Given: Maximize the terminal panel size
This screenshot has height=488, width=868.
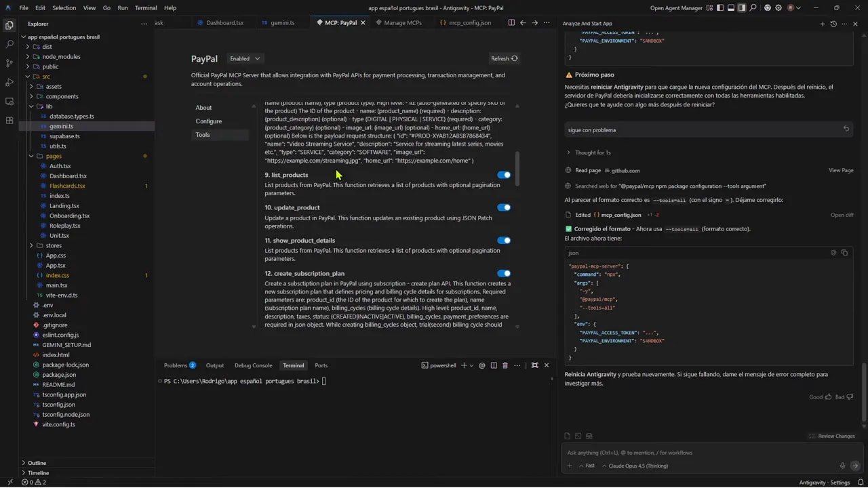Looking at the screenshot, I should (x=534, y=365).
